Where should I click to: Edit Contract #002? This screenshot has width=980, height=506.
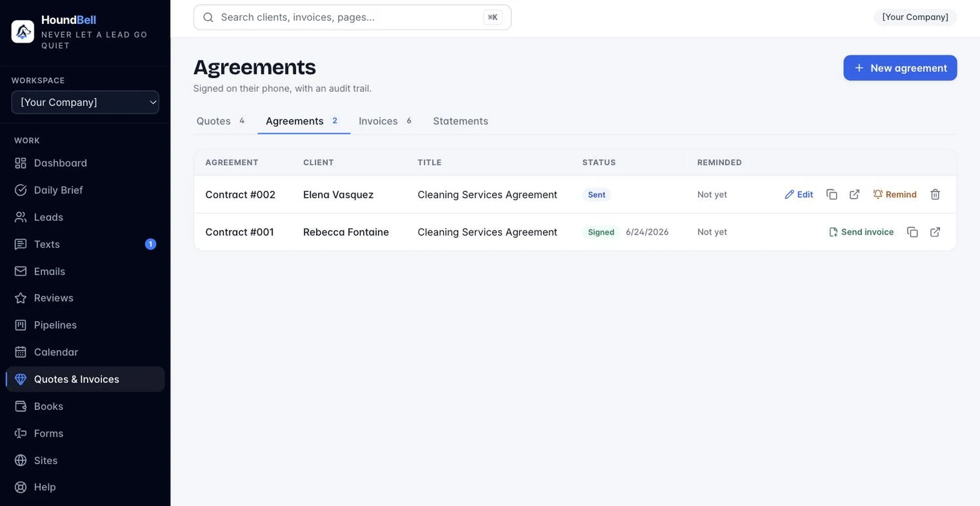pos(799,195)
